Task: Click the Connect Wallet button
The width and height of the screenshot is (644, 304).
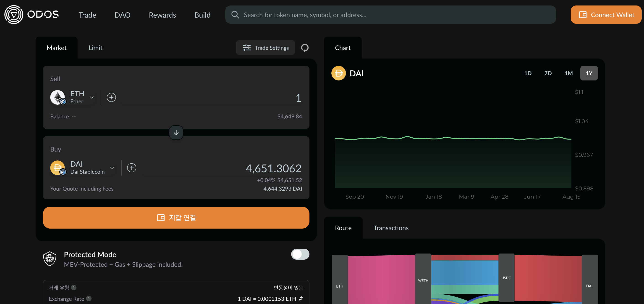Action: tap(606, 15)
